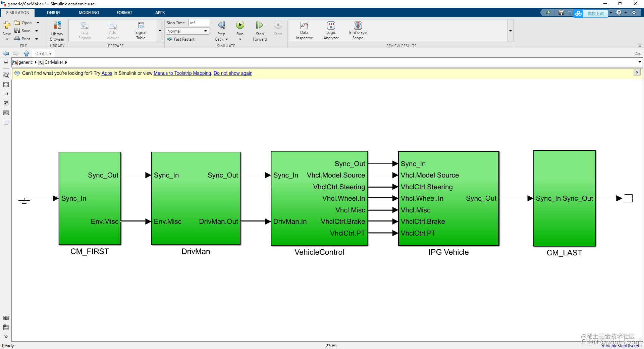Switch to the DEBUG tab
This screenshot has height=349, width=644.
coord(53,13)
